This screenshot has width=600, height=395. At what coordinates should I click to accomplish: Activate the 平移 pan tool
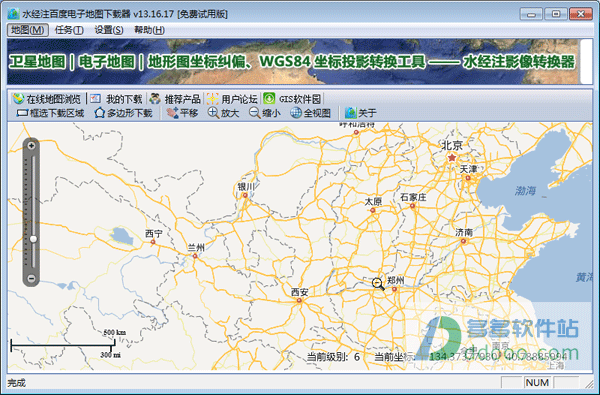point(182,113)
